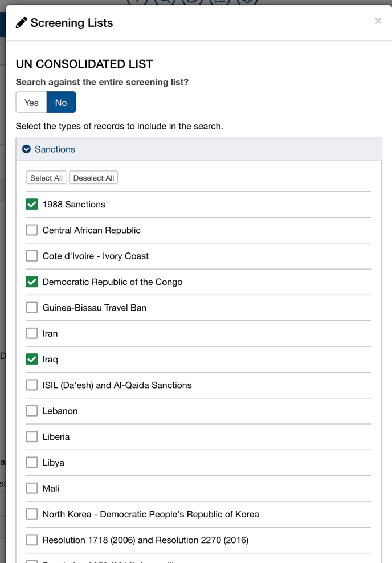
Task: Check the Iran checkbox
Action: (32, 333)
